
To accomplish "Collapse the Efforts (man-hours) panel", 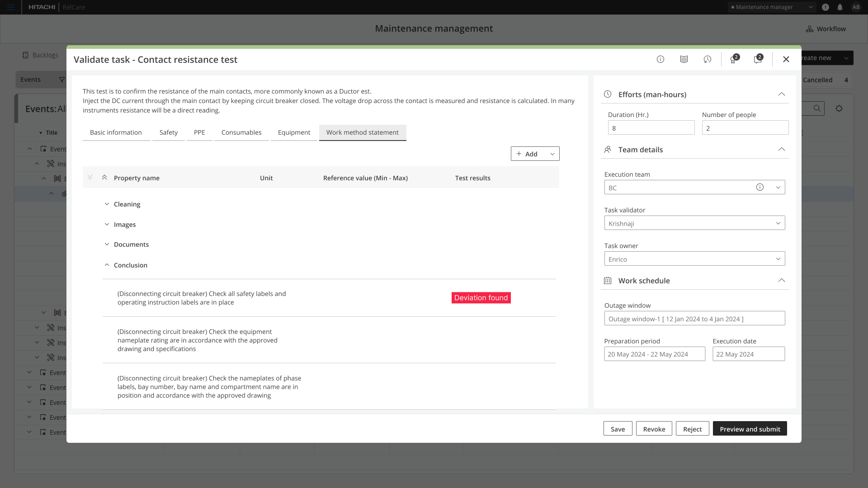I will pyautogui.click(x=781, y=94).
